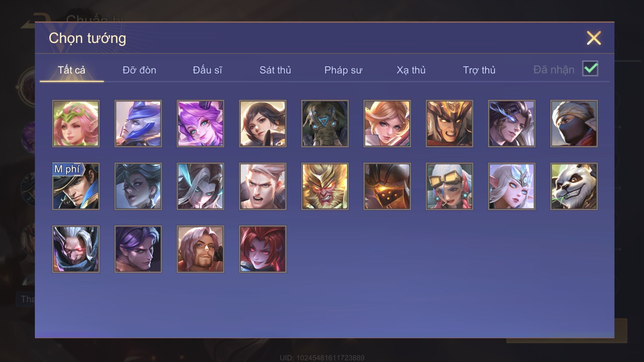The width and height of the screenshot is (644, 362).
Task: Go to the 'Trợ thủ' tab
Action: click(x=479, y=70)
